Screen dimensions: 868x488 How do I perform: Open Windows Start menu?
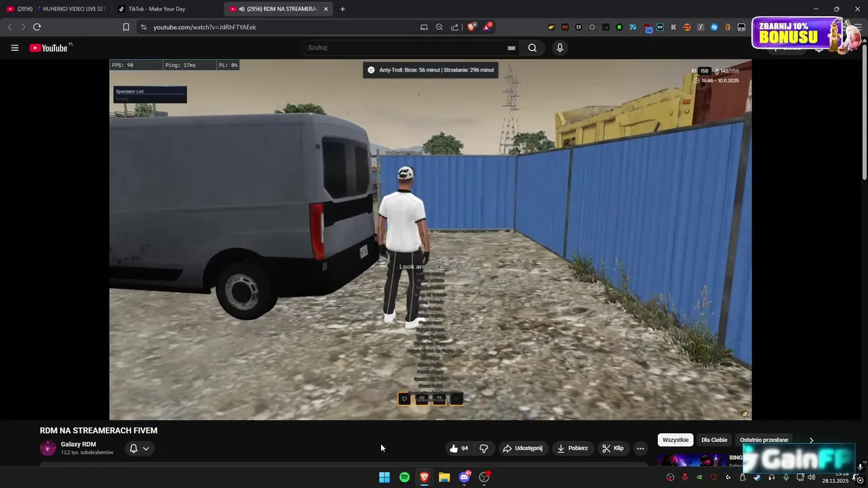(384, 477)
